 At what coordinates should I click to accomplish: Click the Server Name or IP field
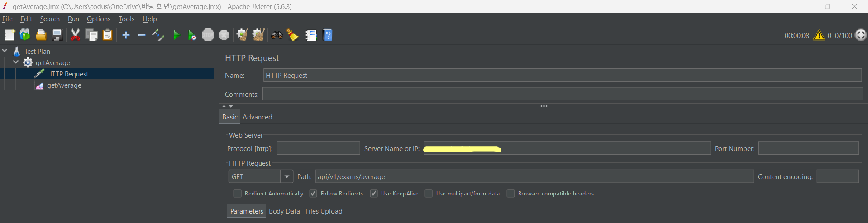pyautogui.click(x=567, y=148)
